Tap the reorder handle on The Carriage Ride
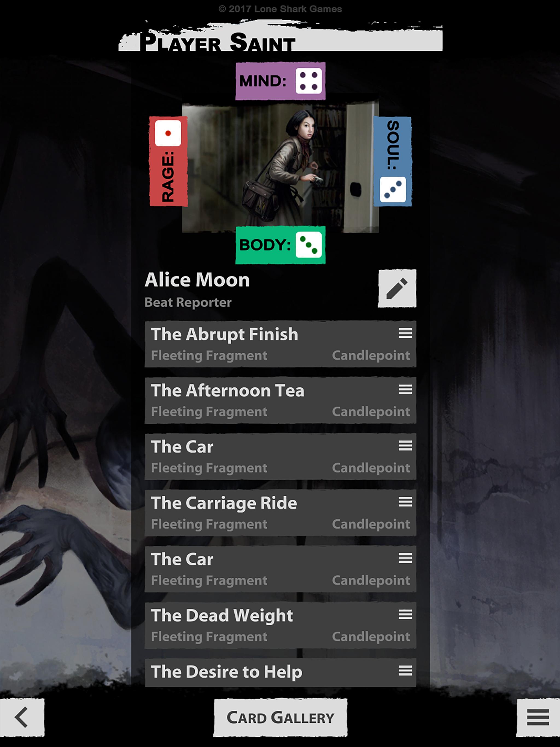 405,501
